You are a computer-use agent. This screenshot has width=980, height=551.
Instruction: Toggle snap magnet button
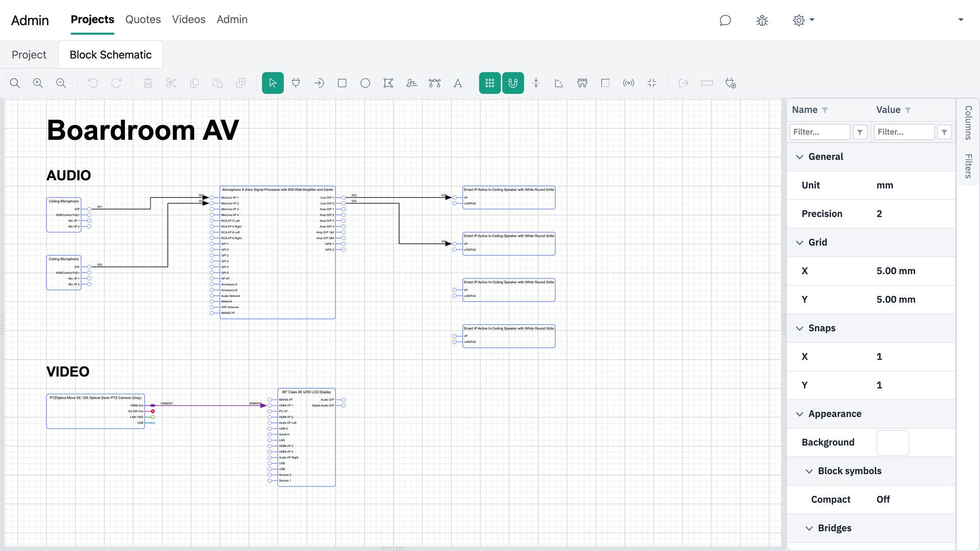pyautogui.click(x=513, y=83)
